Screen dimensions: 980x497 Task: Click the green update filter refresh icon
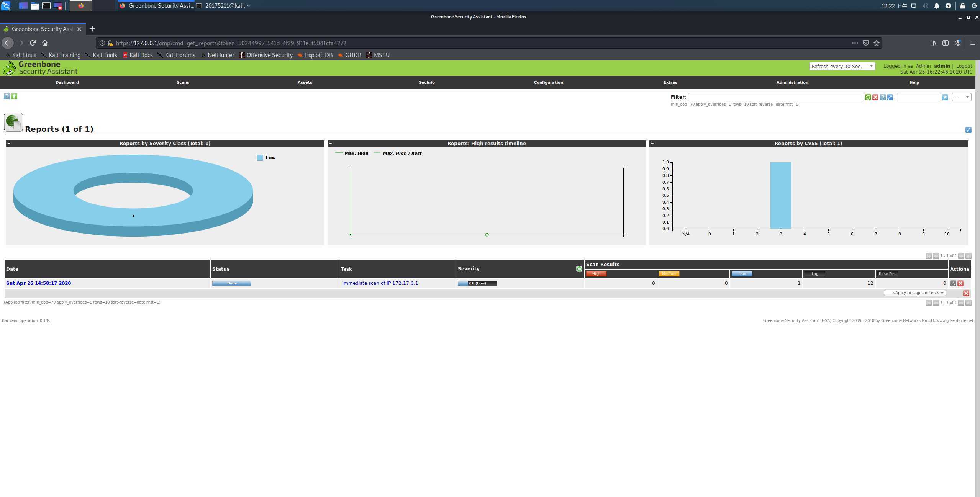[x=868, y=97]
